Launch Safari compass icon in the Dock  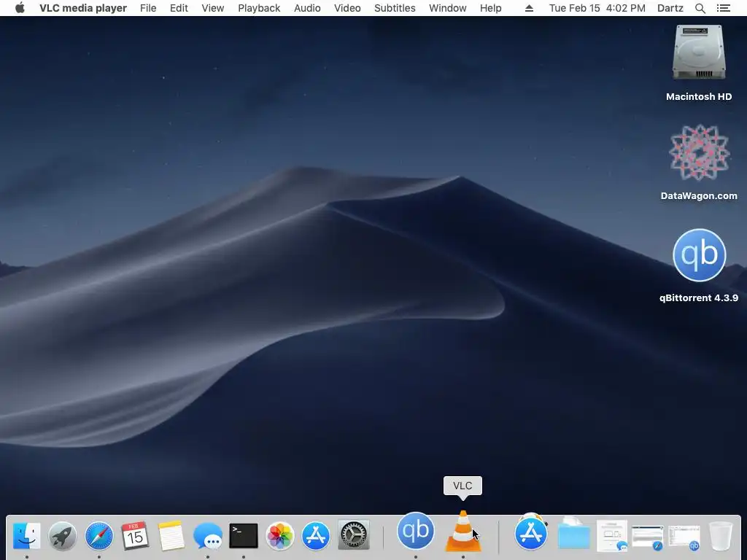click(99, 536)
